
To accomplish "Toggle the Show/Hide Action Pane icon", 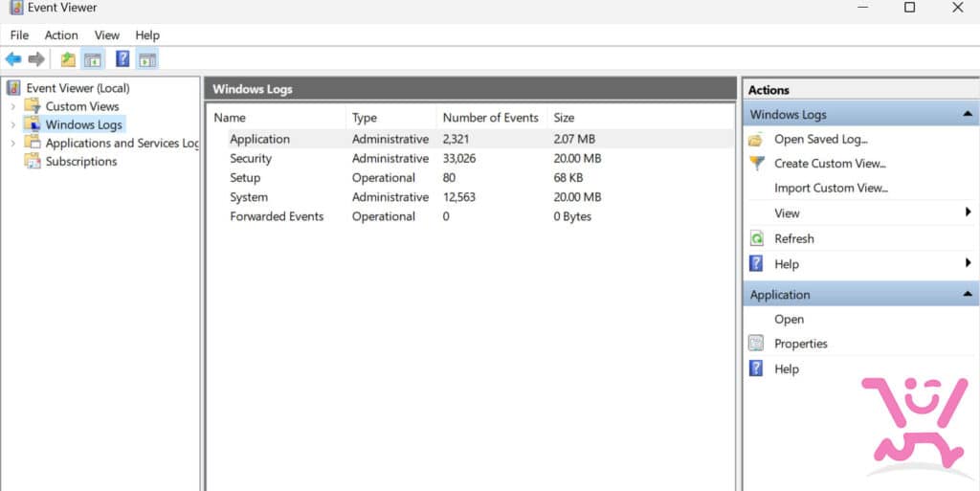I will pyautogui.click(x=147, y=59).
